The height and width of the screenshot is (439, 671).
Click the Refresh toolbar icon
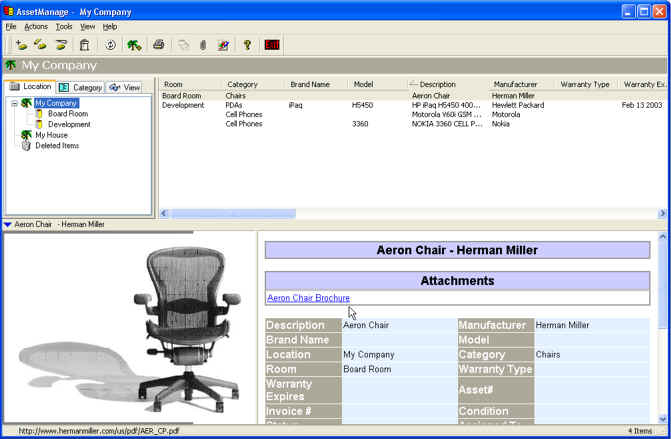click(110, 44)
